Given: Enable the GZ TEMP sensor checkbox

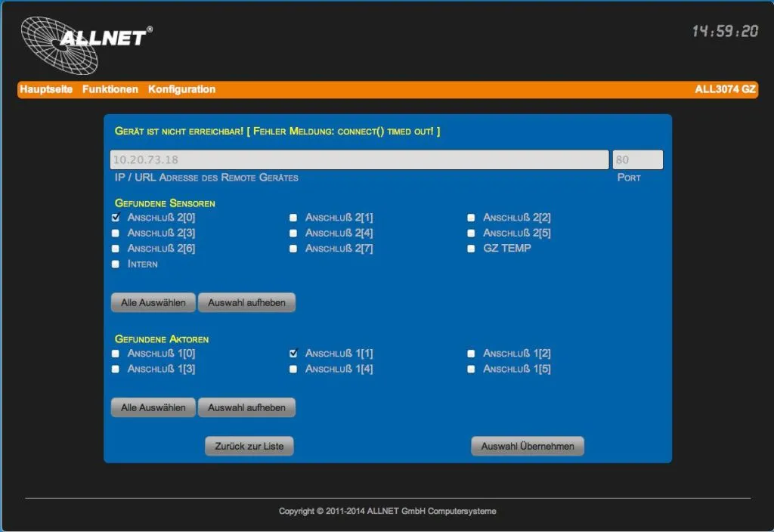Looking at the screenshot, I should pyautogui.click(x=471, y=249).
